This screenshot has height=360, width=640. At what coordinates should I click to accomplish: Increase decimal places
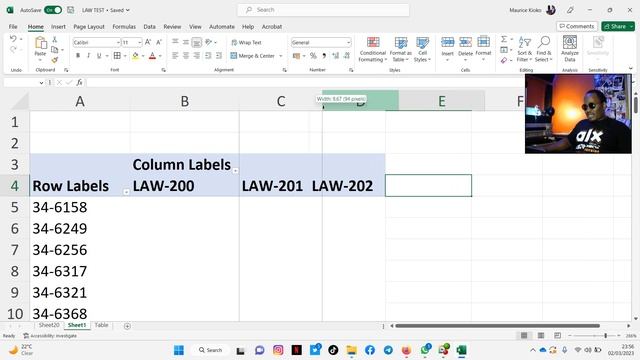pyautogui.click(x=336, y=56)
